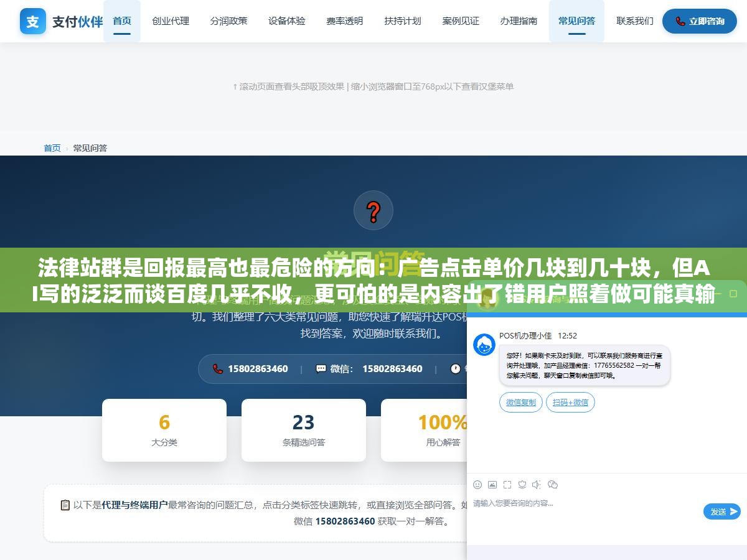Click the 立即咨询 button
This screenshot has height=560, width=747.
pyautogui.click(x=700, y=21)
